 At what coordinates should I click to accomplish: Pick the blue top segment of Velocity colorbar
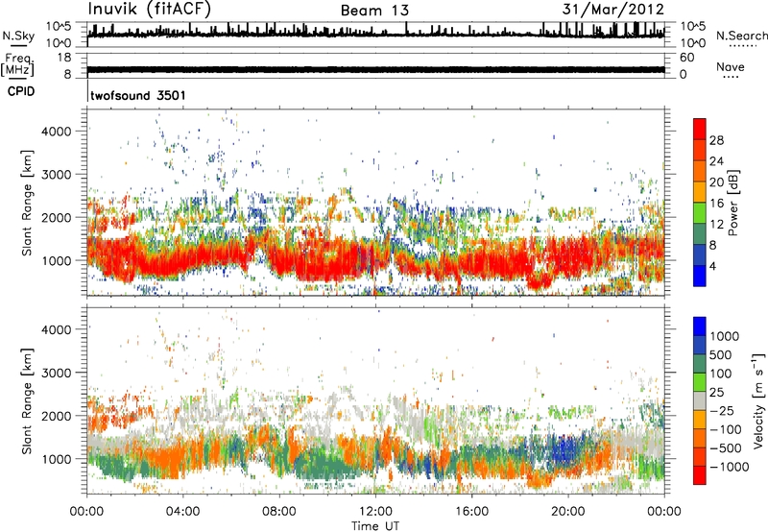(700, 326)
